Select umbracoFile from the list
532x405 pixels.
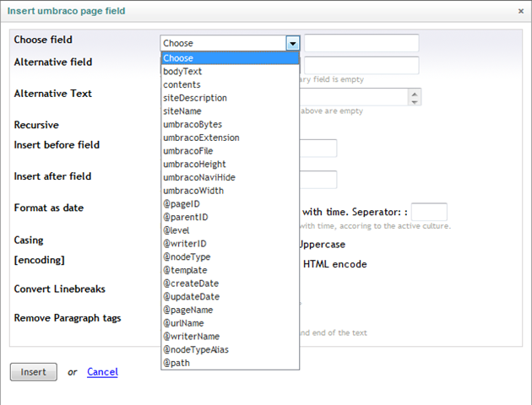point(230,150)
